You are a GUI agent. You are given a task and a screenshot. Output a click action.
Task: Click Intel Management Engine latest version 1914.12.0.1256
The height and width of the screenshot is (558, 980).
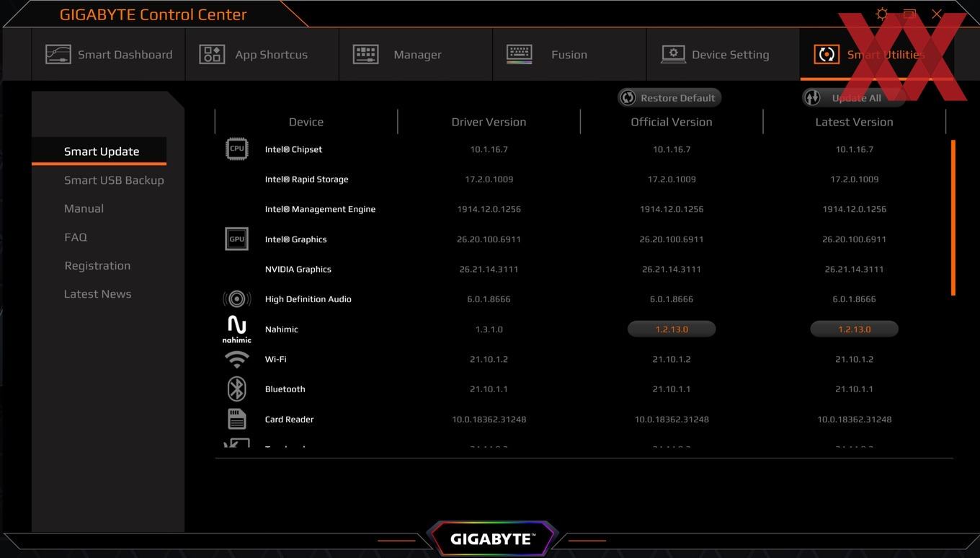[854, 209]
